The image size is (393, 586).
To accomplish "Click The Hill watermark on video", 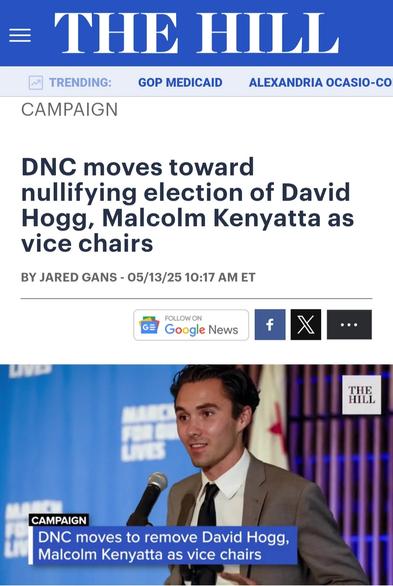I will tap(361, 395).
